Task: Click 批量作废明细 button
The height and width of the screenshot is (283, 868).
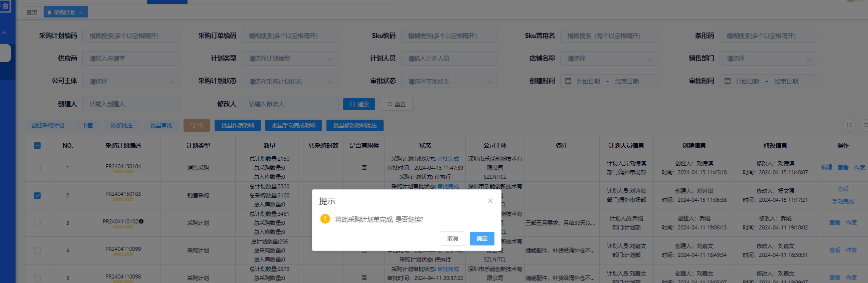Action: (238, 125)
